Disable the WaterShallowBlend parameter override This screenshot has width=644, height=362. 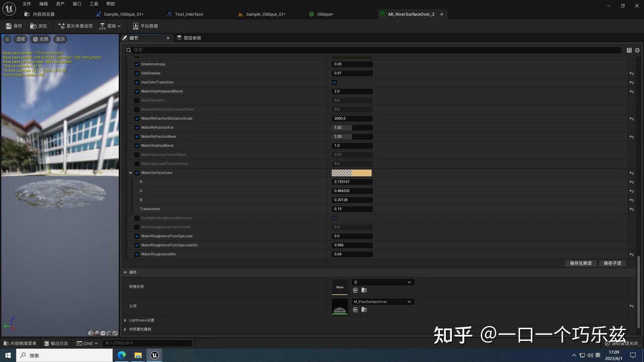[x=137, y=145]
